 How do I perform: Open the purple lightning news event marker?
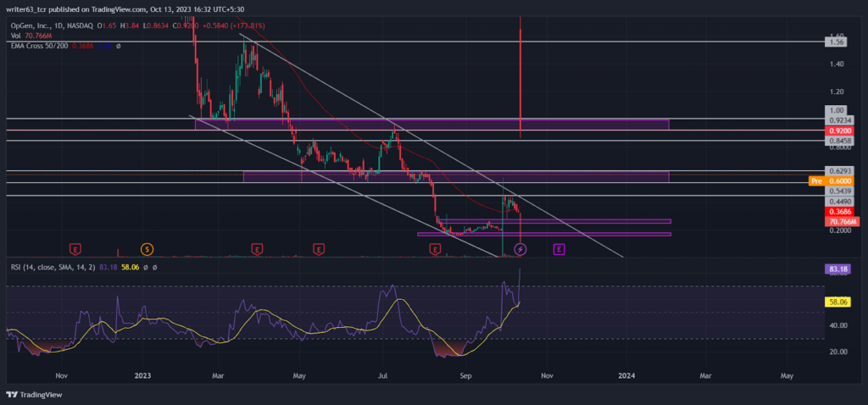pos(521,250)
